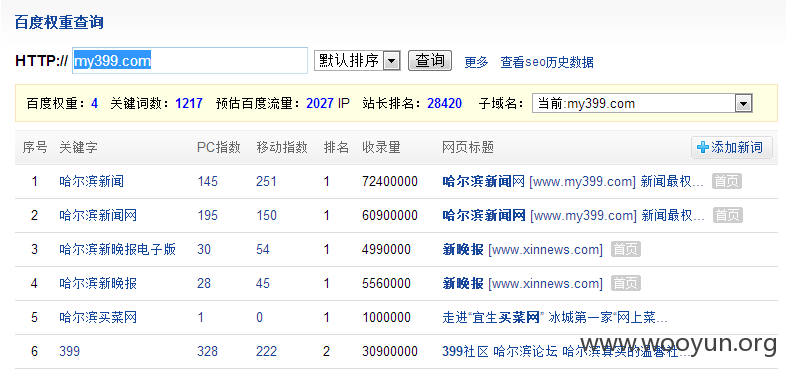Image resolution: width=786 pixels, height=372 pixels.
Task: Click the my399.com URL input field
Action: tap(189, 61)
